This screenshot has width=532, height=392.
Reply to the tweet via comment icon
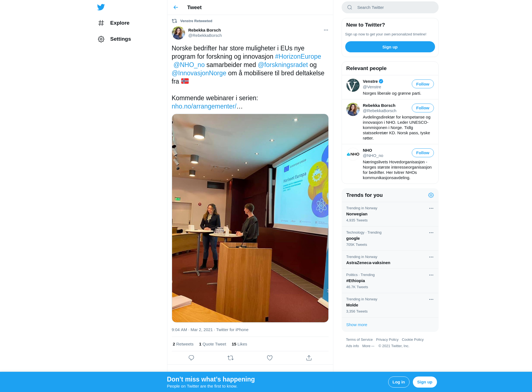tap(191, 358)
